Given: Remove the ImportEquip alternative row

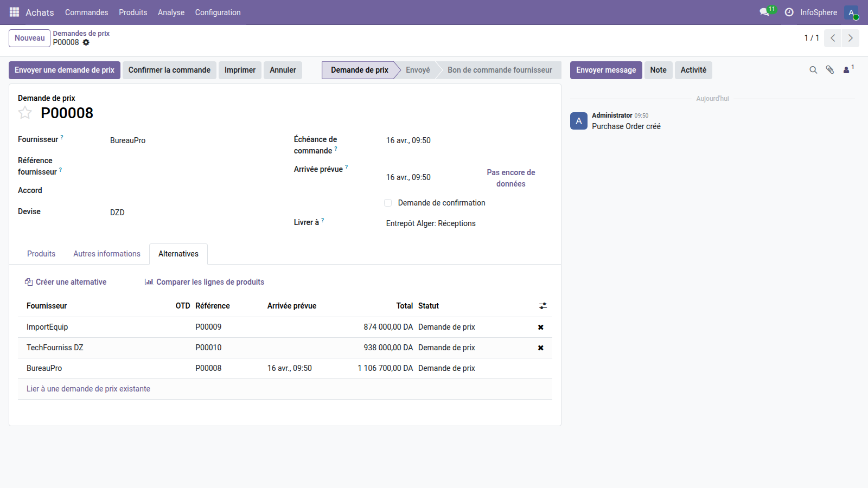Looking at the screenshot, I should 540,327.
